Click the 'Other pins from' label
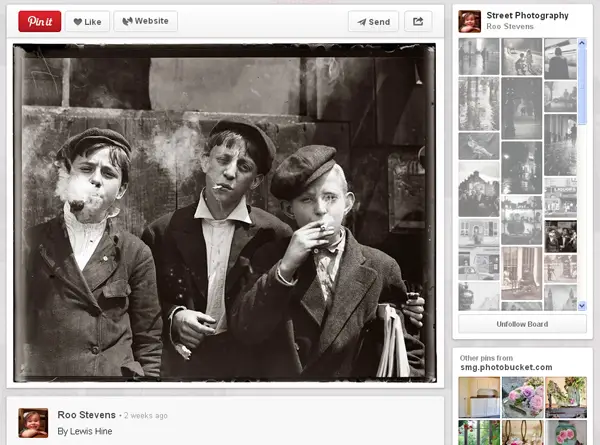 (486, 358)
